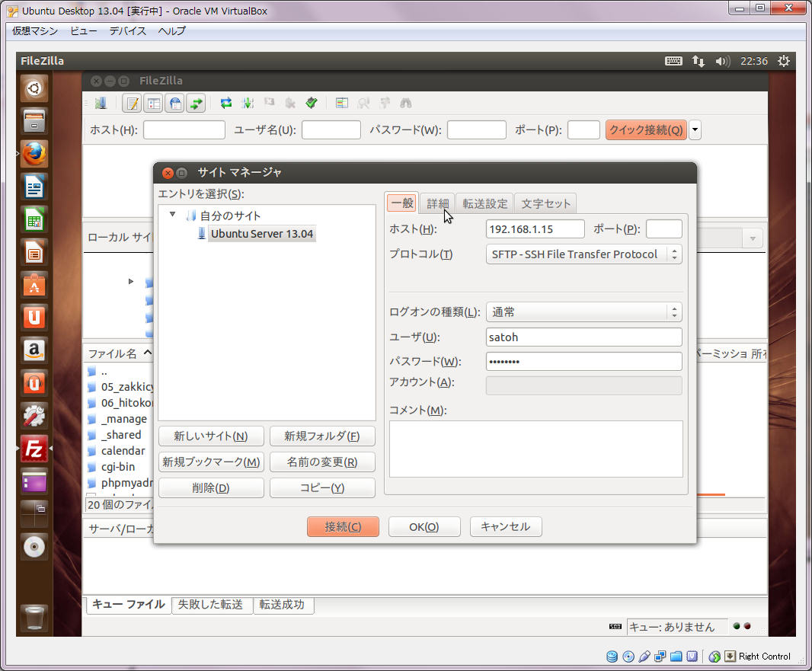Viewport: 812px width, 671px height.
Task: Click the OK(O) button
Action: pos(424,526)
